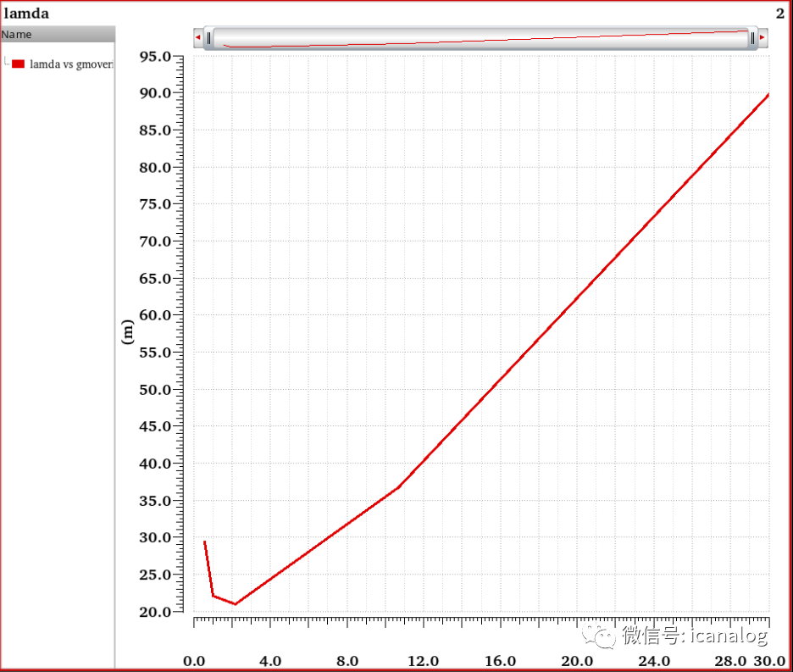Click the curve minimum point near 21
Viewport: 793px width, 672px height.
[236, 603]
